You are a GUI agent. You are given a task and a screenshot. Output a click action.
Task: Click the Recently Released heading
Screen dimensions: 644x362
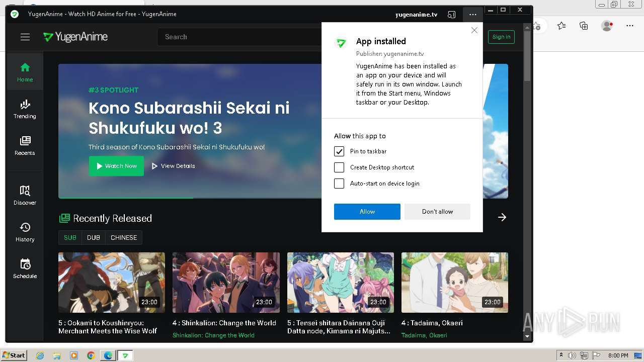pyautogui.click(x=112, y=218)
